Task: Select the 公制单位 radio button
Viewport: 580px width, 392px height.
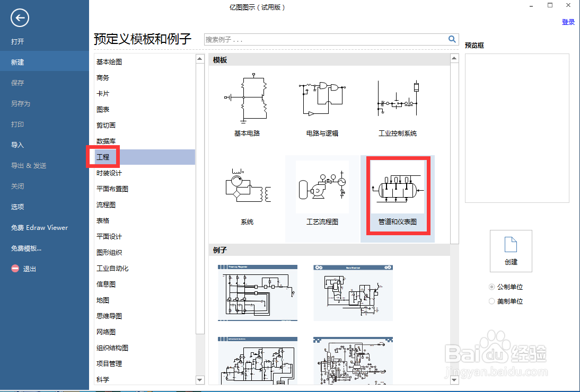Action: coord(491,287)
